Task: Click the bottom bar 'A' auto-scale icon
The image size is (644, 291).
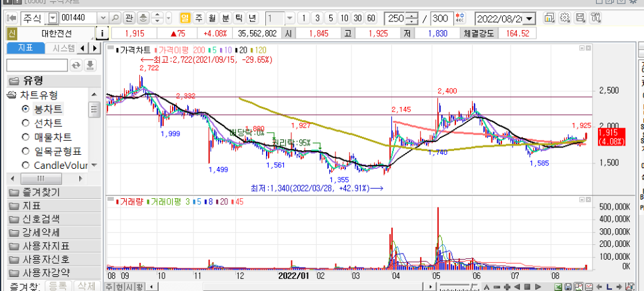Action: (x=487, y=286)
